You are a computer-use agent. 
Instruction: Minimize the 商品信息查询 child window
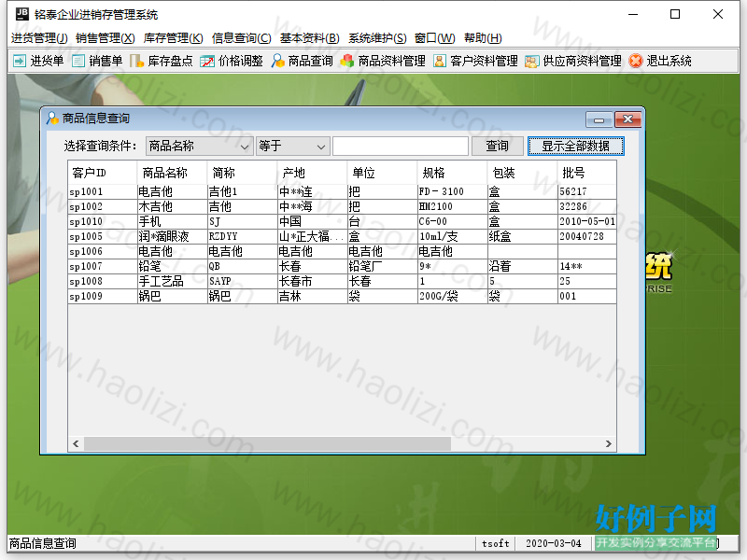tap(599, 120)
